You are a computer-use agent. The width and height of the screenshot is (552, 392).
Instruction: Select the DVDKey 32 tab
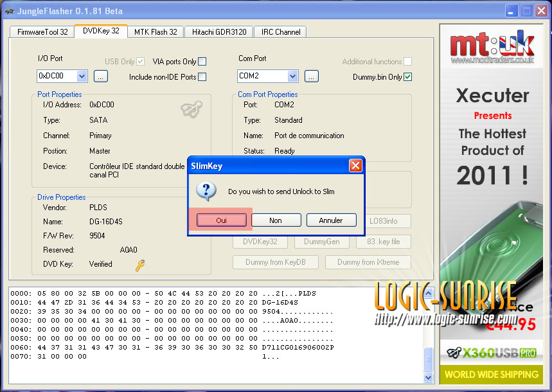coord(101,31)
